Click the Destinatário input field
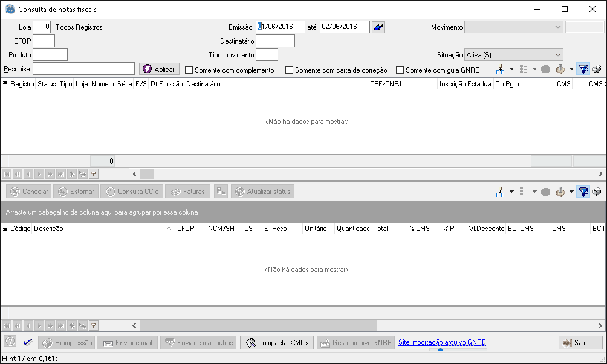The height and width of the screenshot is (364, 607). click(275, 41)
